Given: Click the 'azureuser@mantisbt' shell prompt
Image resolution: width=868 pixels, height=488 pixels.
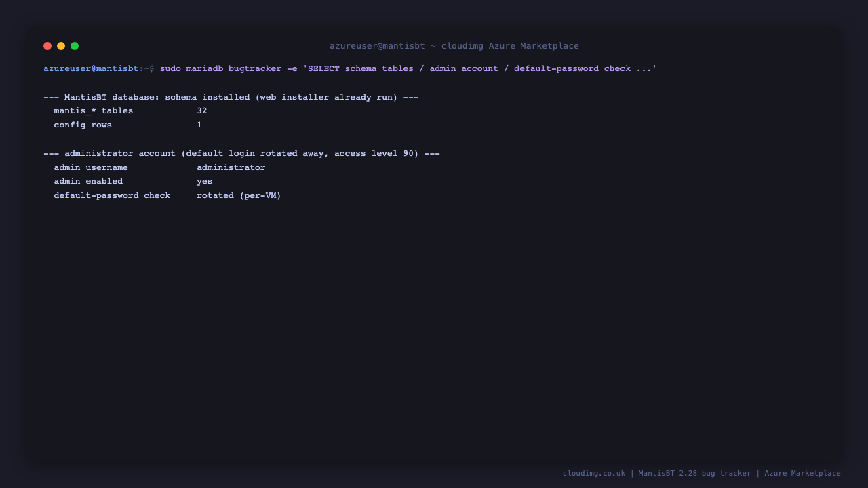Looking at the screenshot, I should pos(91,68).
